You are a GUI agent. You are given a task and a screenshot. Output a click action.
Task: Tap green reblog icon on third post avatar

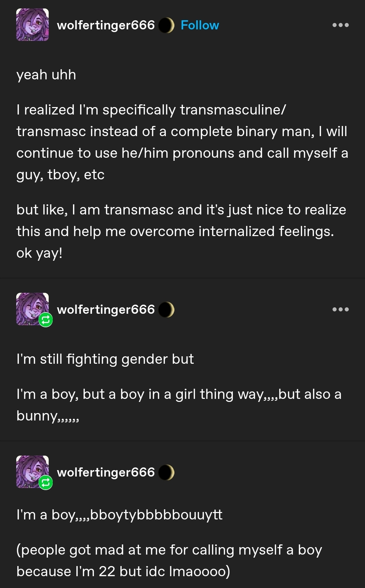click(x=46, y=483)
